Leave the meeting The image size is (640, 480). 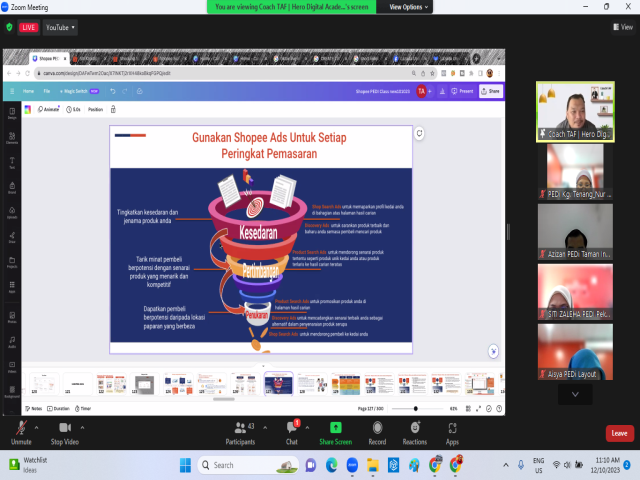point(619,433)
